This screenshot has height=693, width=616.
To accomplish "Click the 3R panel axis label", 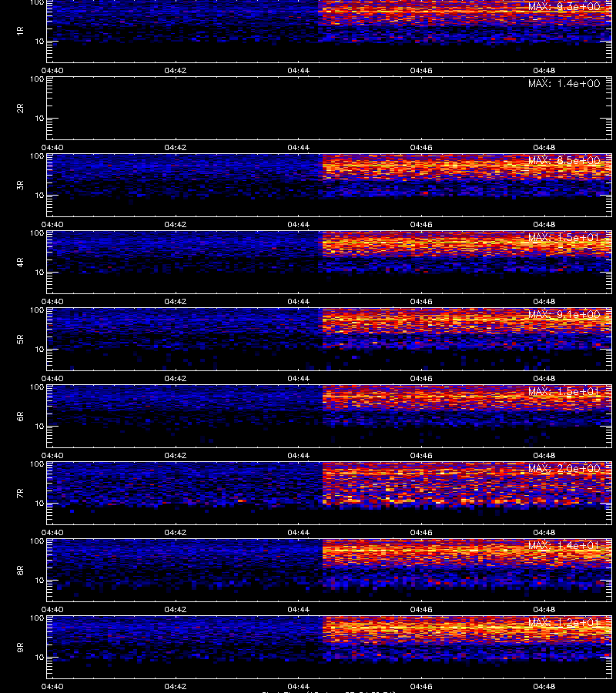I will coord(20,185).
